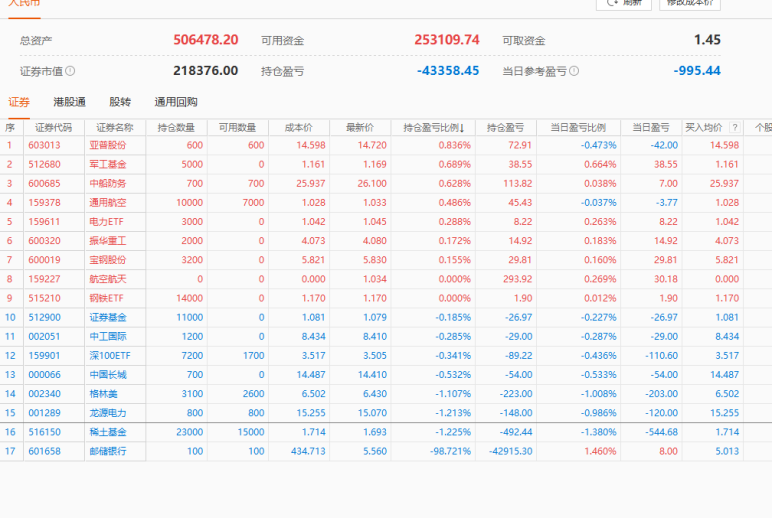Select the 人民币 currency tab
The width and height of the screenshot is (772, 518).
click(x=24, y=4)
